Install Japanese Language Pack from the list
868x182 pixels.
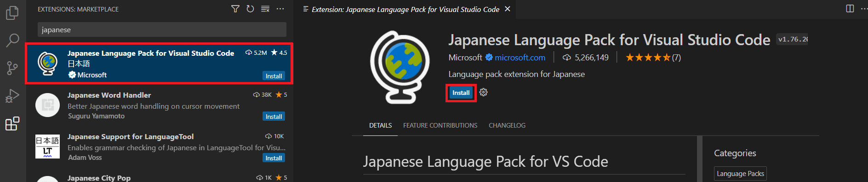point(274,76)
